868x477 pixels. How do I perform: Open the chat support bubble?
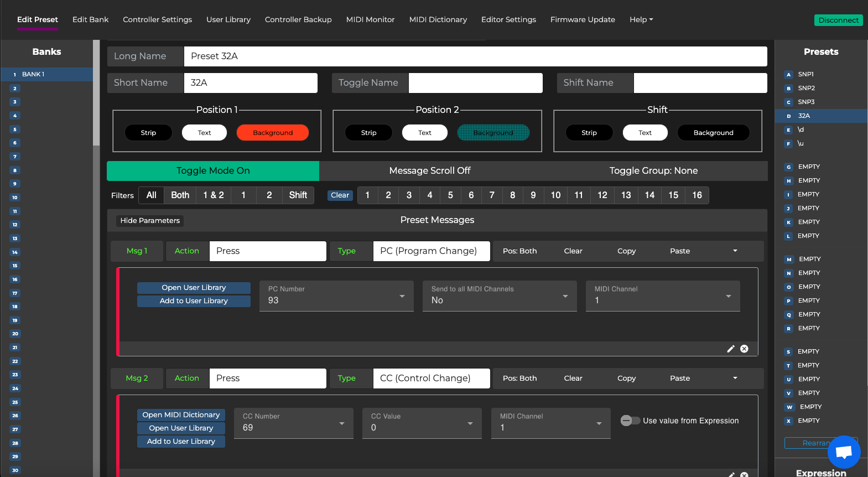[844, 452]
